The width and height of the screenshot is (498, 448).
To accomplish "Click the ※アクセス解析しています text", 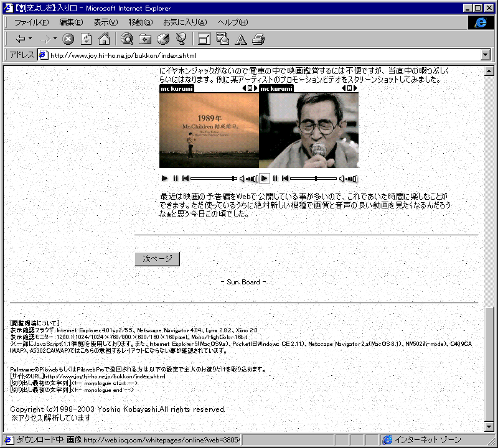I will [51, 418].
